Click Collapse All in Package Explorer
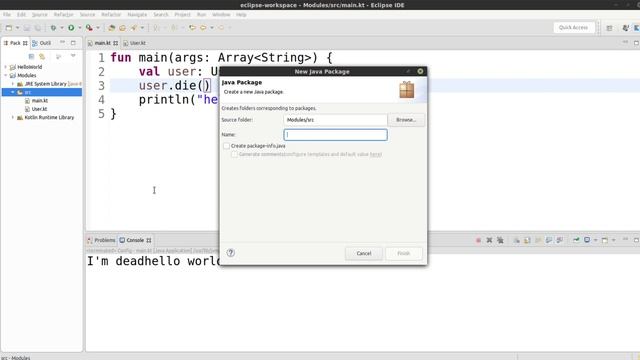The height and width of the screenshot is (360, 640). pyautogui.click(x=31, y=56)
